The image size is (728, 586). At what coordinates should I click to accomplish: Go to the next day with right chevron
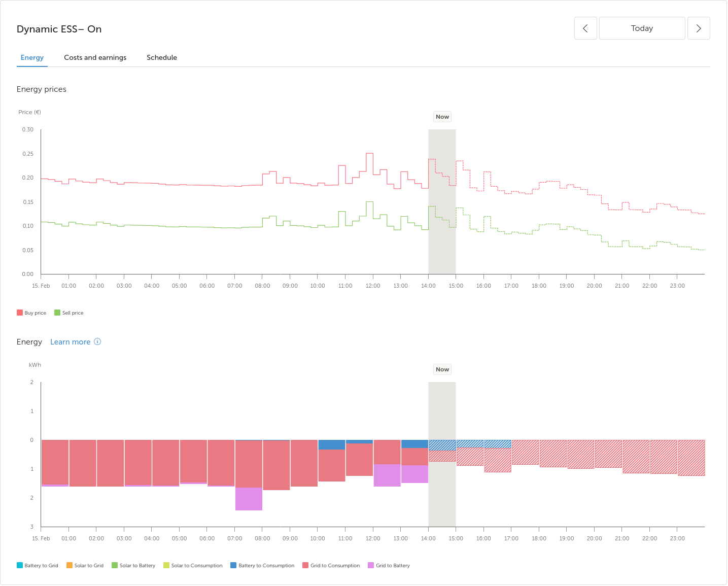pos(698,28)
